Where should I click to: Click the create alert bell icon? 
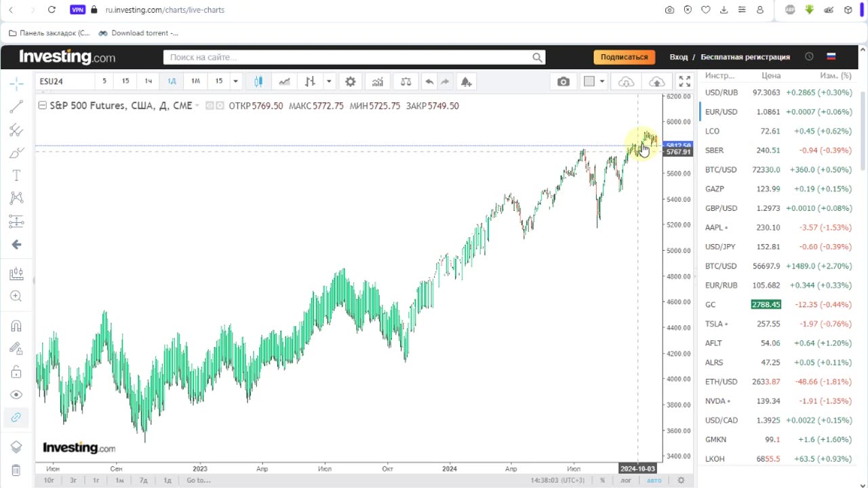[466, 81]
